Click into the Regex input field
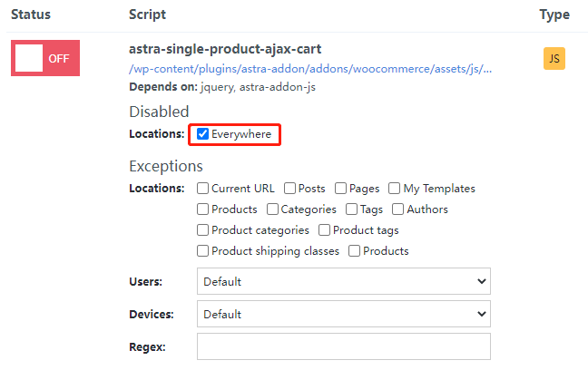 tap(343, 346)
